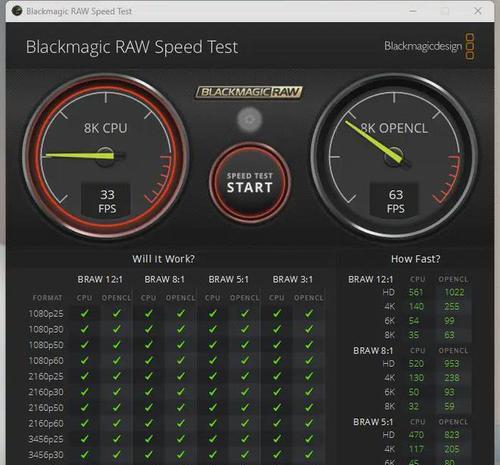Select the 3456p30 format row label

pyautogui.click(x=46, y=455)
